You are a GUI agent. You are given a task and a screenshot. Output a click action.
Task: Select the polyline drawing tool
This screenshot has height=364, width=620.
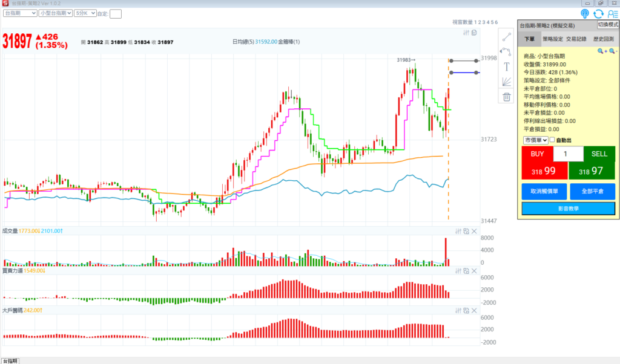(507, 51)
